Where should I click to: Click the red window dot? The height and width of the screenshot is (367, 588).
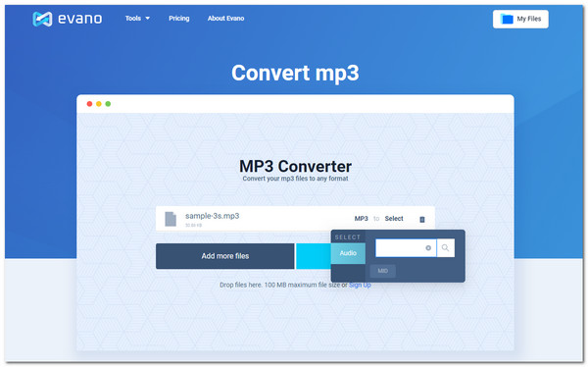click(x=89, y=104)
